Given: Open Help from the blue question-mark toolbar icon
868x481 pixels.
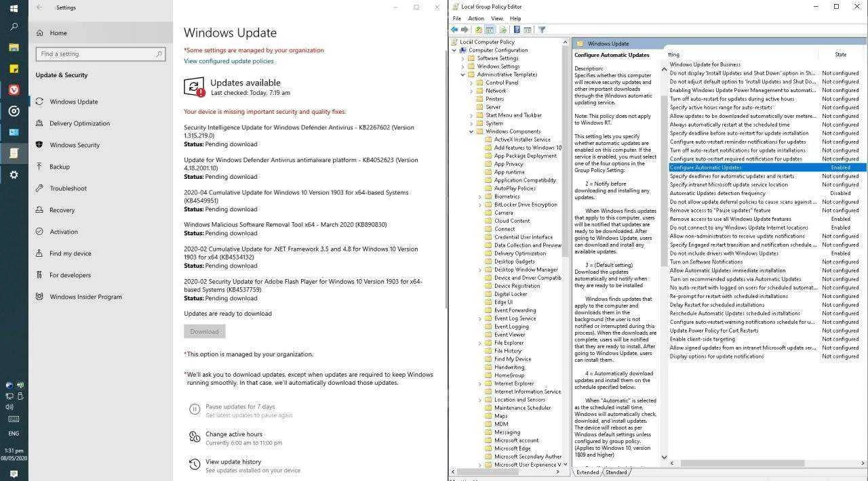Looking at the screenshot, I should [517, 30].
